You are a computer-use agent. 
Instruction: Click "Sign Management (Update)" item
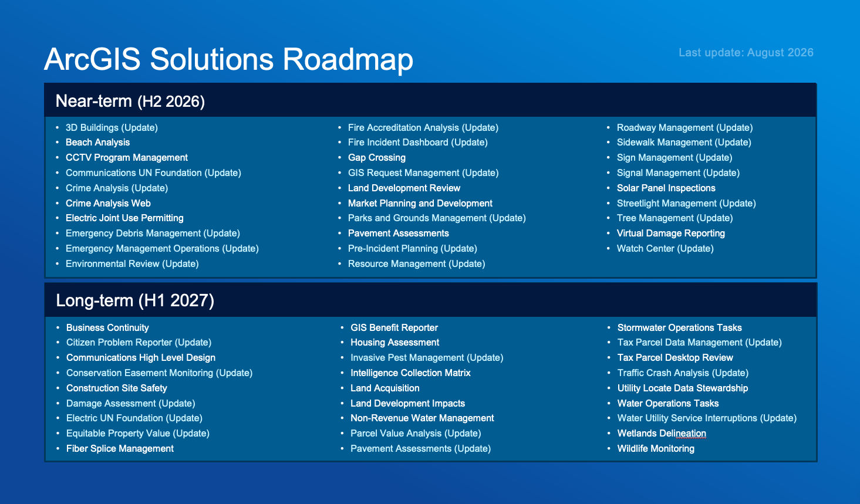point(674,158)
